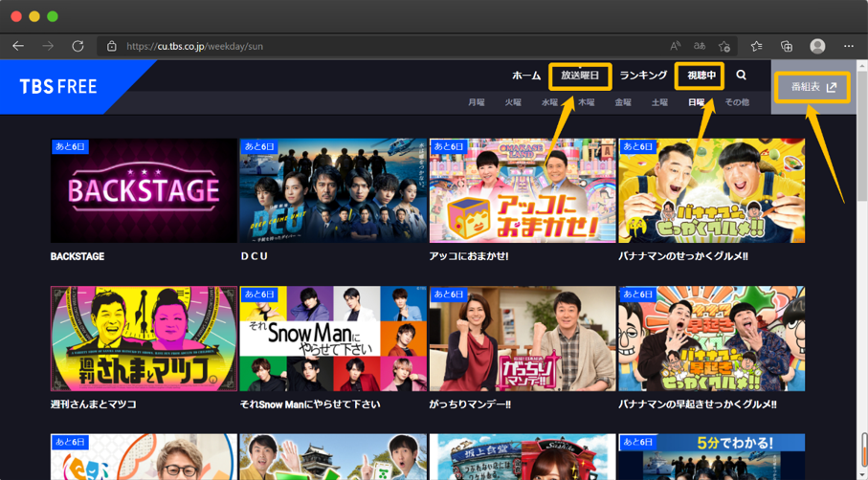Click the D C U title text
Viewport: 868px width, 480px height.
254,256
